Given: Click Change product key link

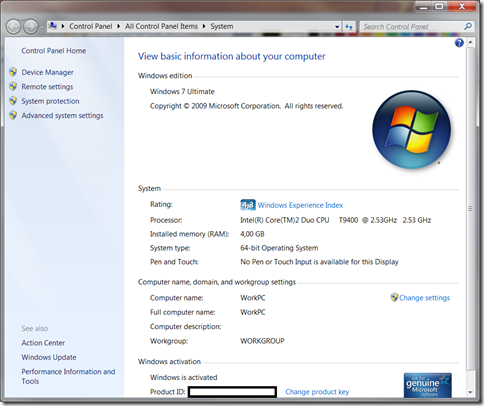Looking at the screenshot, I should (x=317, y=392).
